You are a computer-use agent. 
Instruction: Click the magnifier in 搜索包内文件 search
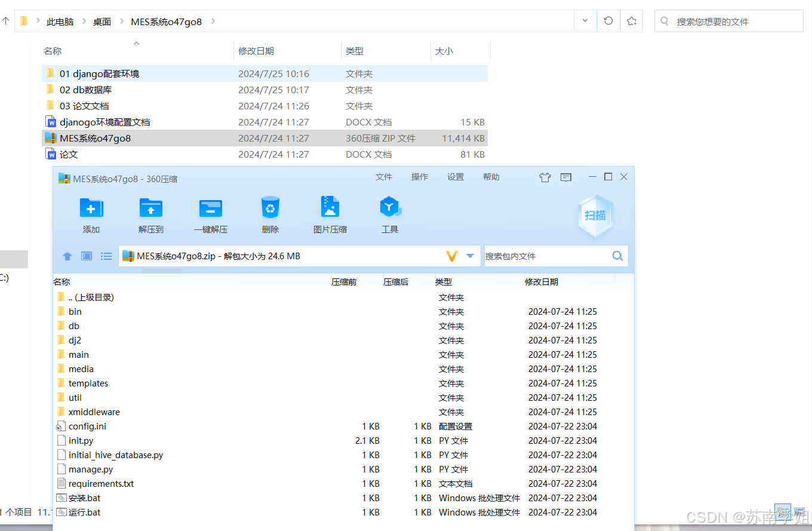617,255
